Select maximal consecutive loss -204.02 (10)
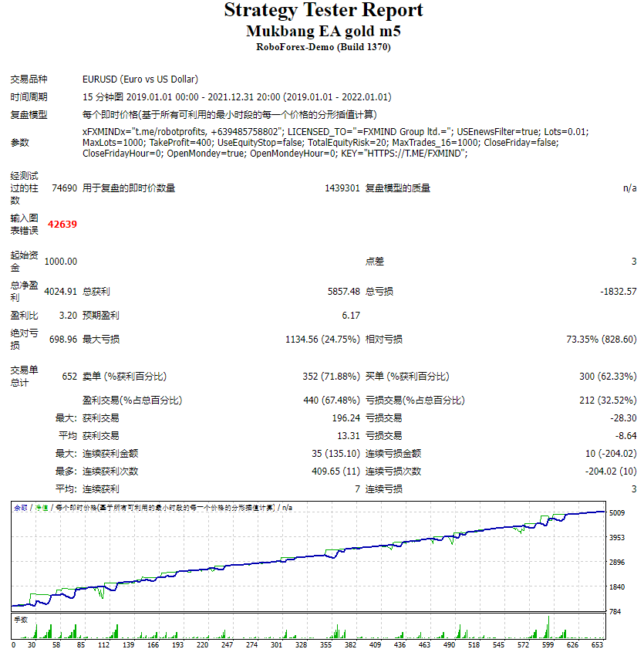The image size is (644, 649). pyautogui.click(x=611, y=472)
